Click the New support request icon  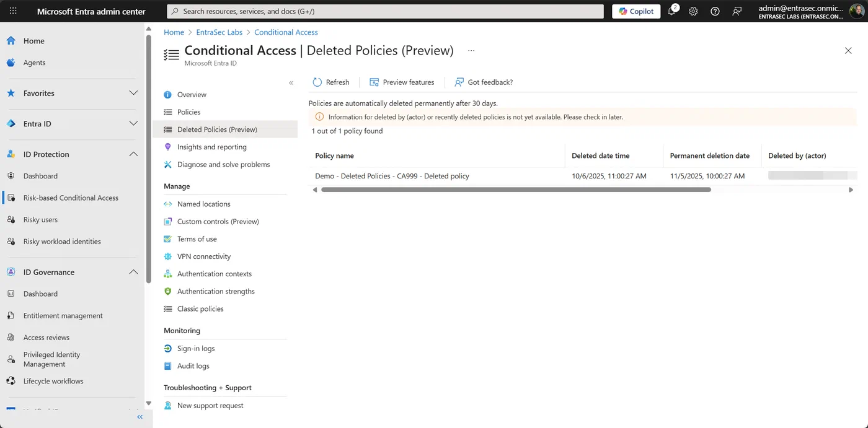click(x=167, y=406)
